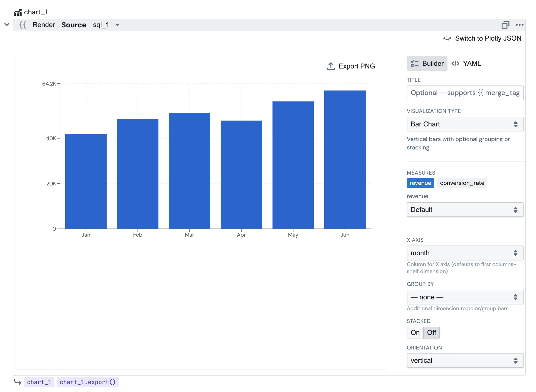Click the curly braces template icon
Image resolution: width=536 pixels, height=392 pixels.
tap(23, 25)
